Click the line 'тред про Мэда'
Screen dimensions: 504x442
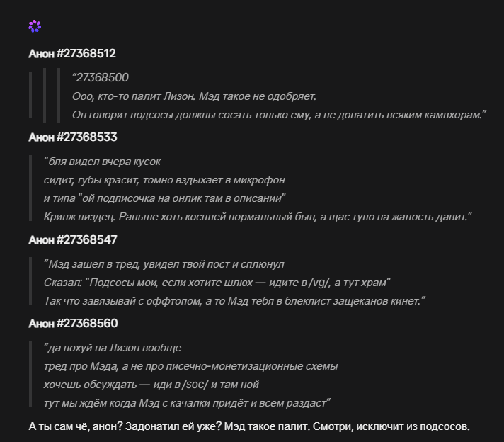[191, 366]
